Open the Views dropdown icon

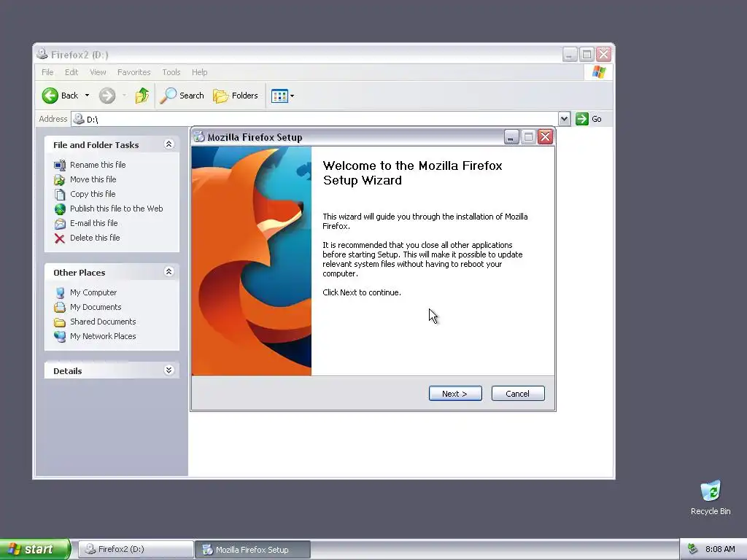point(282,96)
